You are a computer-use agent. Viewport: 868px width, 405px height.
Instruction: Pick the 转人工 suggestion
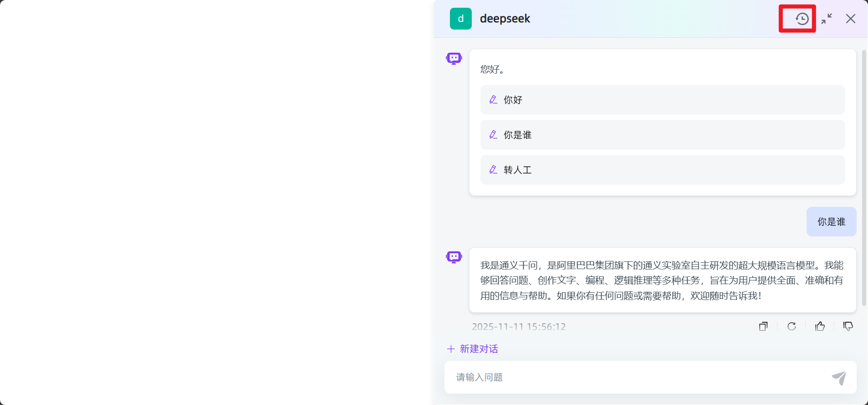[662, 170]
